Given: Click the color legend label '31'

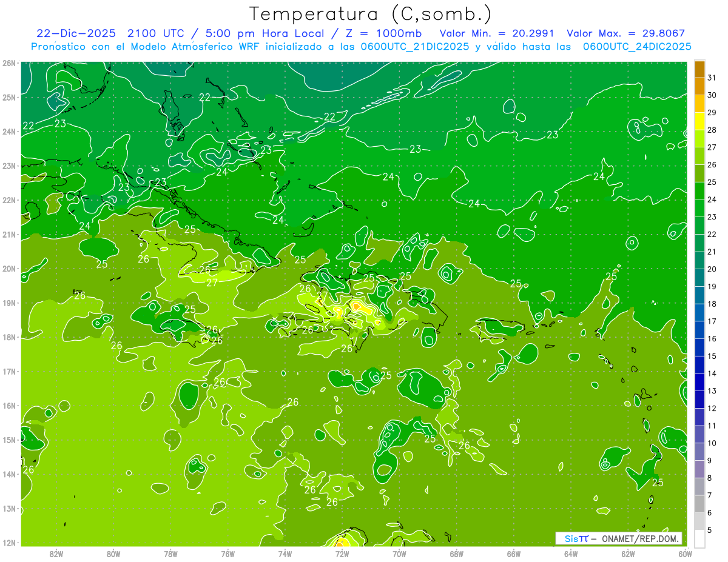Looking at the screenshot, I should 712,77.
